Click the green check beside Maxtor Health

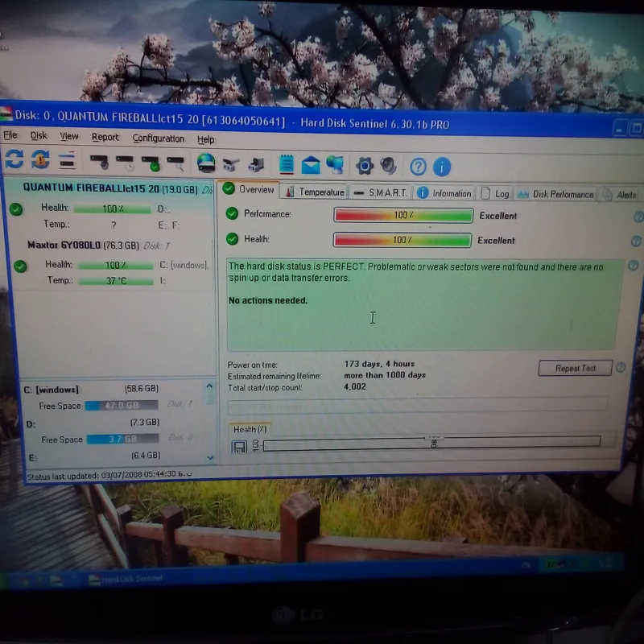click(x=20, y=266)
